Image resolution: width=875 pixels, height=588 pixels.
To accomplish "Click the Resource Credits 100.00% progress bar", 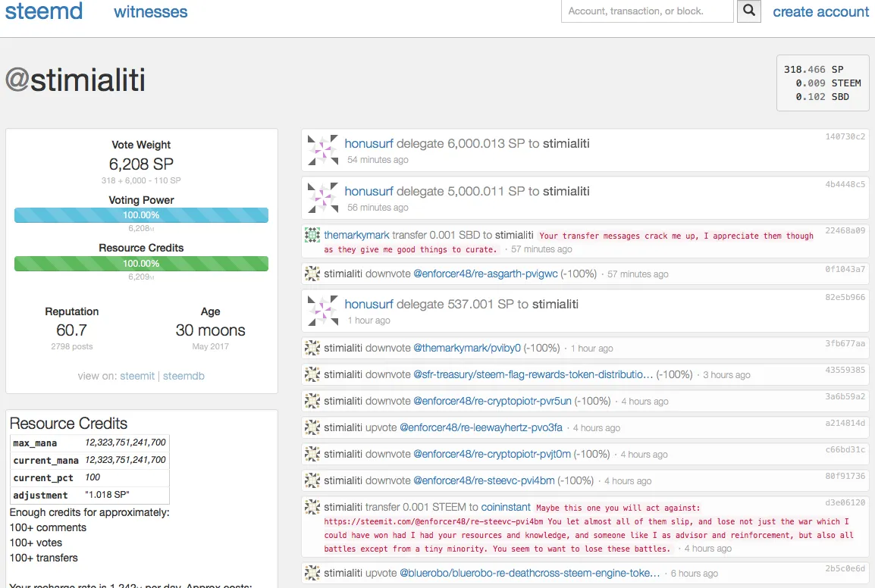I will (x=141, y=264).
